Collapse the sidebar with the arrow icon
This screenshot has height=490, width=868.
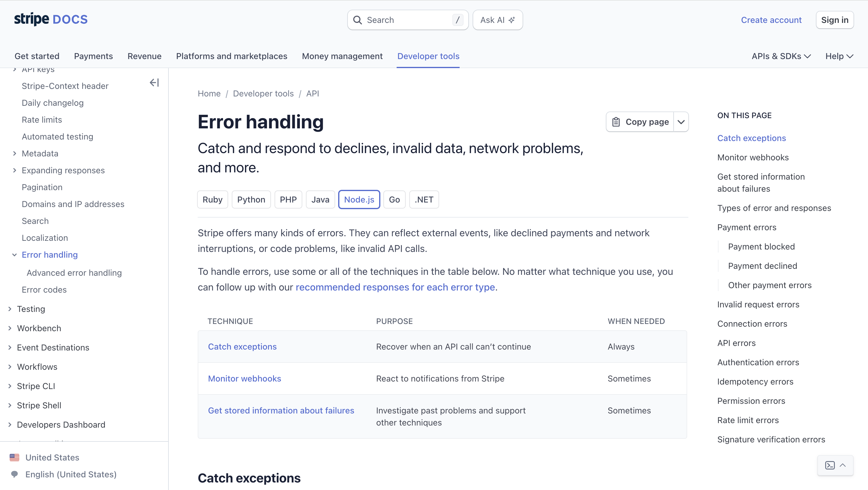(154, 83)
